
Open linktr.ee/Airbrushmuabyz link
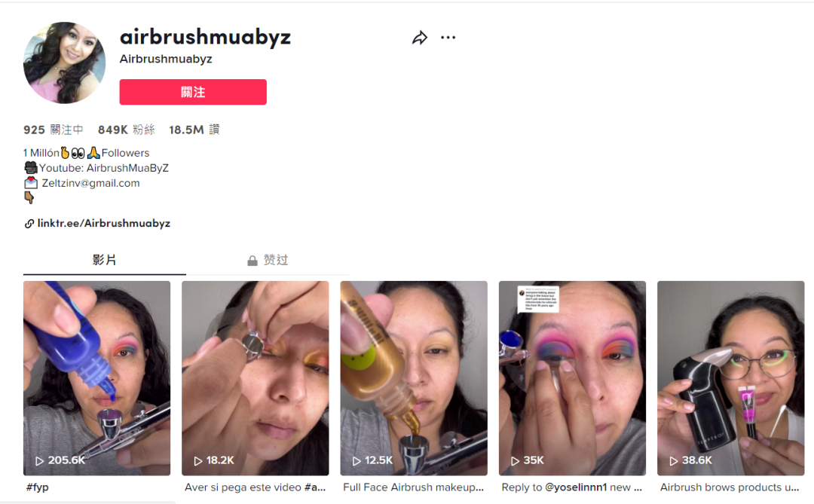coord(104,223)
